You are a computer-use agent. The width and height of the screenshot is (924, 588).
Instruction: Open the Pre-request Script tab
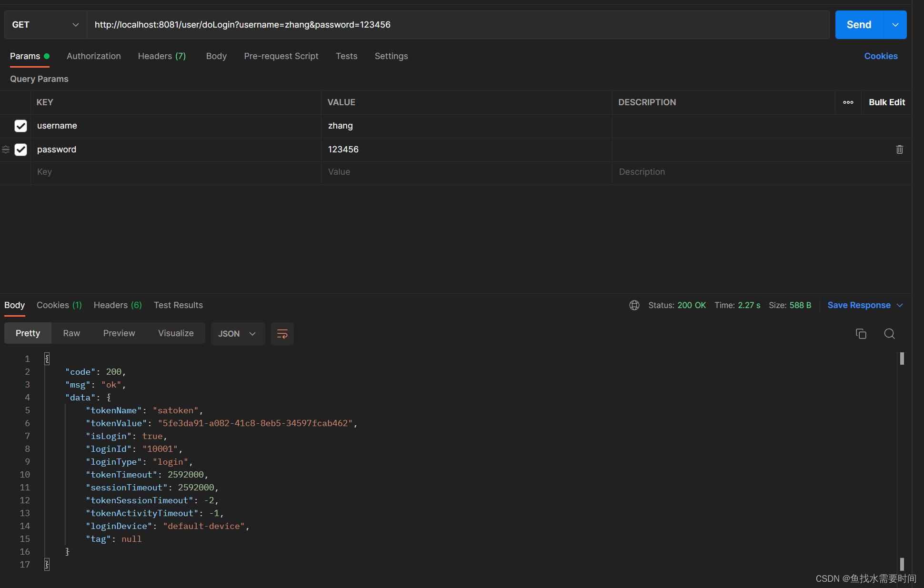coord(281,56)
